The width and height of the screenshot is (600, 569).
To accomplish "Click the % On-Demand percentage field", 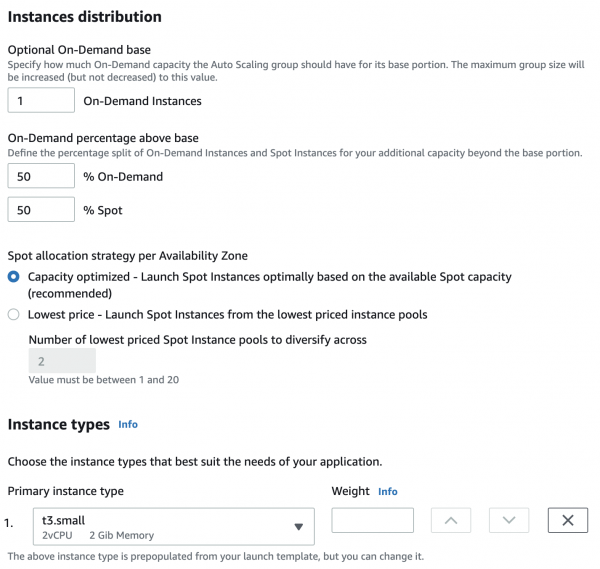I will coord(41,176).
